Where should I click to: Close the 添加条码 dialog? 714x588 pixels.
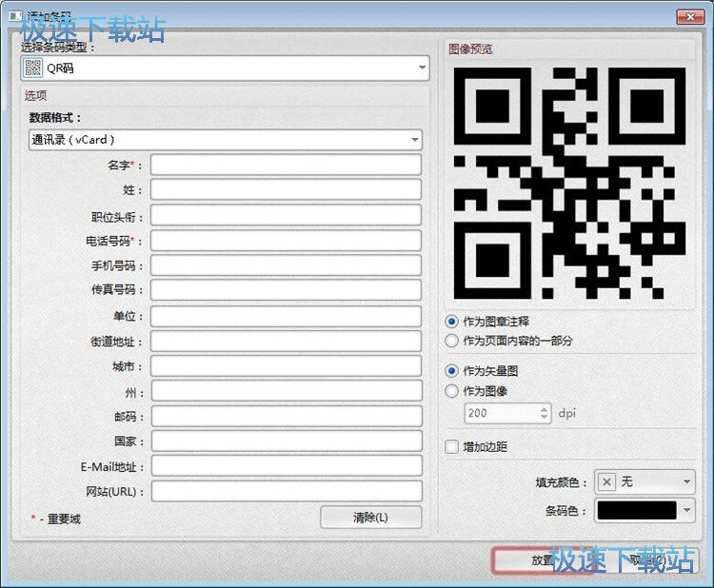690,17
